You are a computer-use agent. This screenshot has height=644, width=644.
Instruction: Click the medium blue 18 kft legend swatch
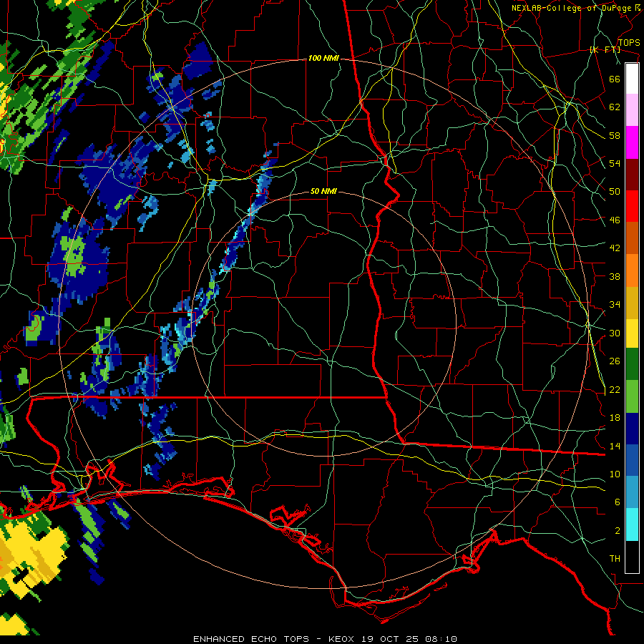pos(632,460)
